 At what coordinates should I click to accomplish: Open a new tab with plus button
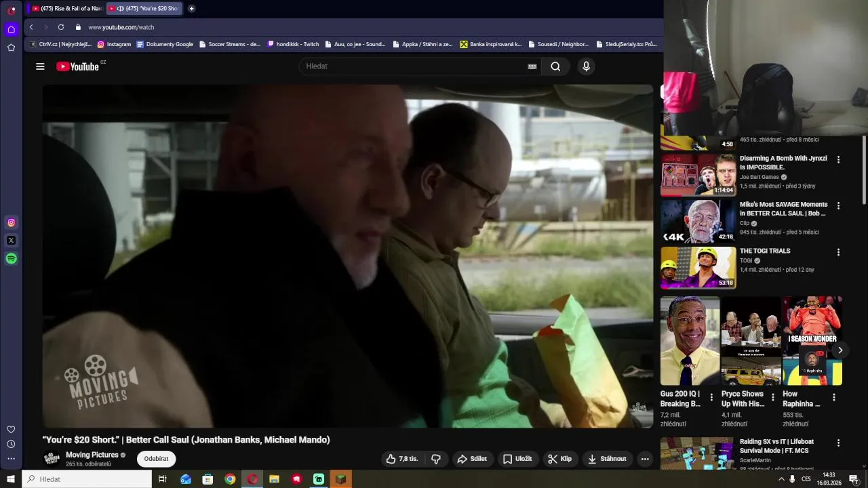(x=192, y=8)
